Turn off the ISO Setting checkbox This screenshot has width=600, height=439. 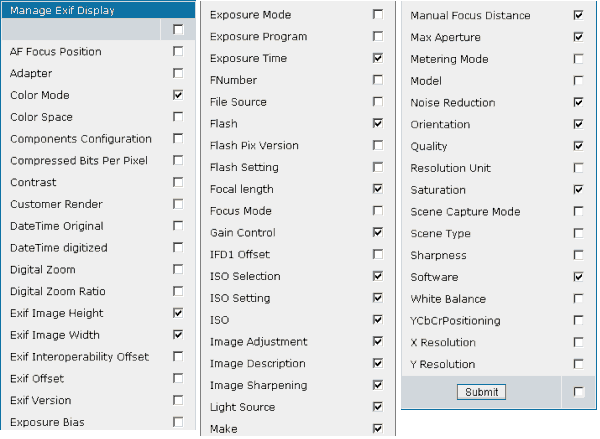pos(378,297)
